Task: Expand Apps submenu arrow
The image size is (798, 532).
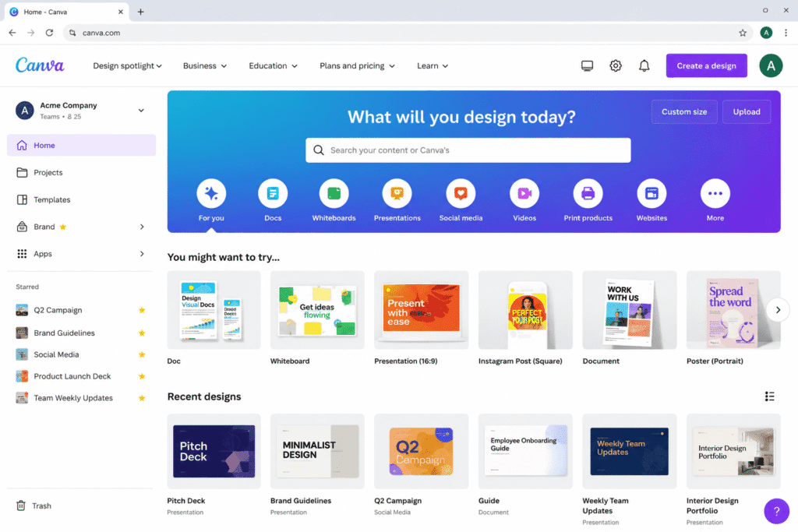Action: 142,253
